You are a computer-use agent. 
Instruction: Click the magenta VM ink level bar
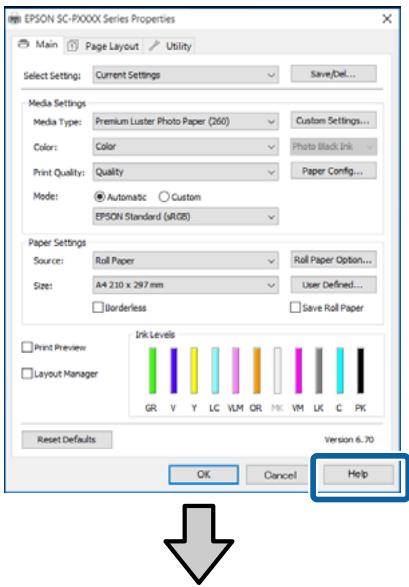coord(298,371)
